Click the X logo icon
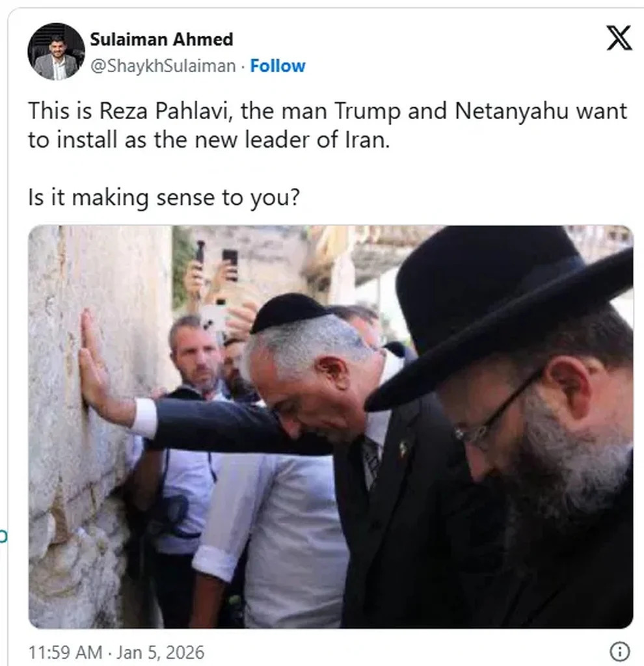 point(619,38)
